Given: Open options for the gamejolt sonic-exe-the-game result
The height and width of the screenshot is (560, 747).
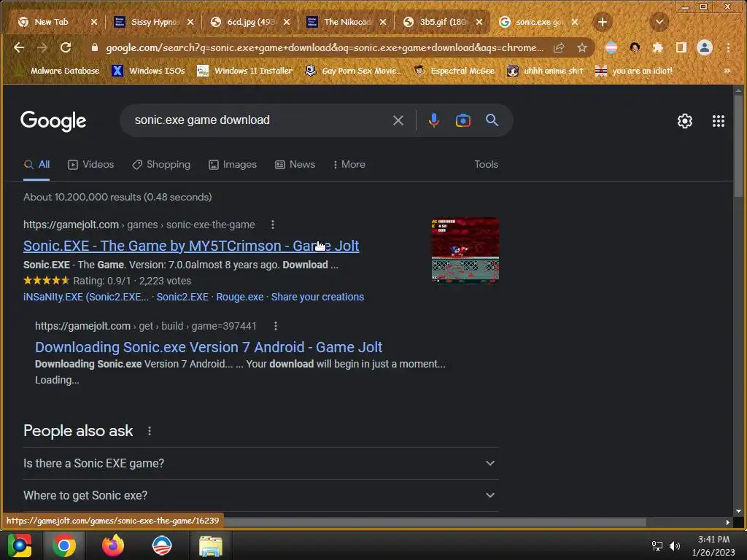Looking at the screenshot, I should [x=273, y=225].
